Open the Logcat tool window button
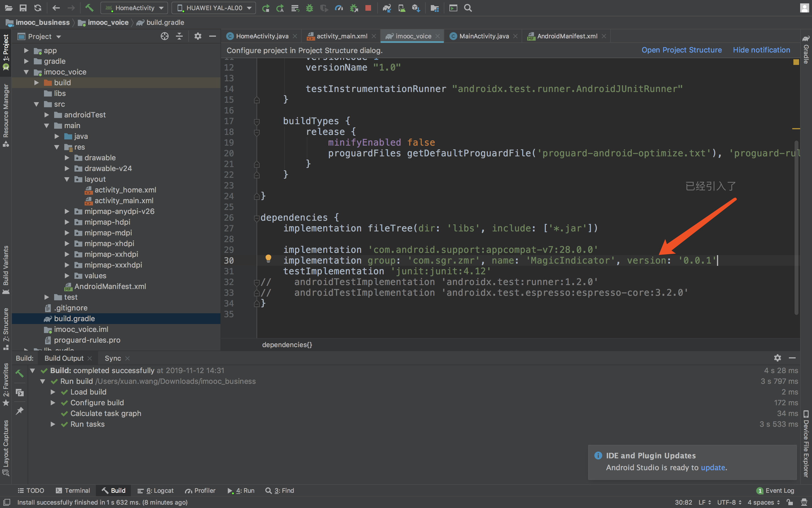 (156, 491)
